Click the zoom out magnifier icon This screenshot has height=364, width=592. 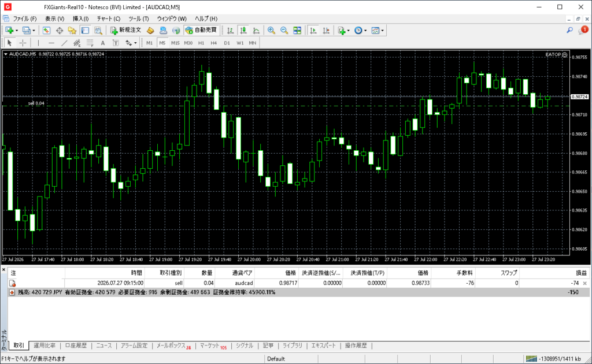pos(284,31)
